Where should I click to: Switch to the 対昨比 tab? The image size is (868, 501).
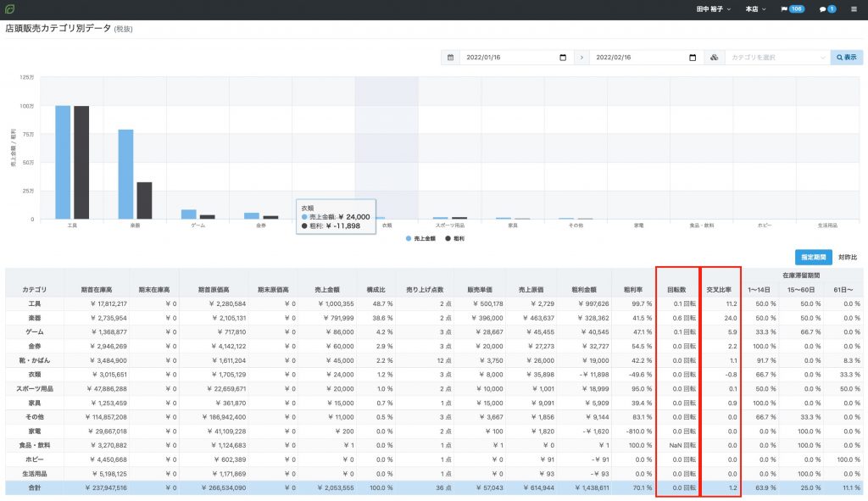point(847,257)
